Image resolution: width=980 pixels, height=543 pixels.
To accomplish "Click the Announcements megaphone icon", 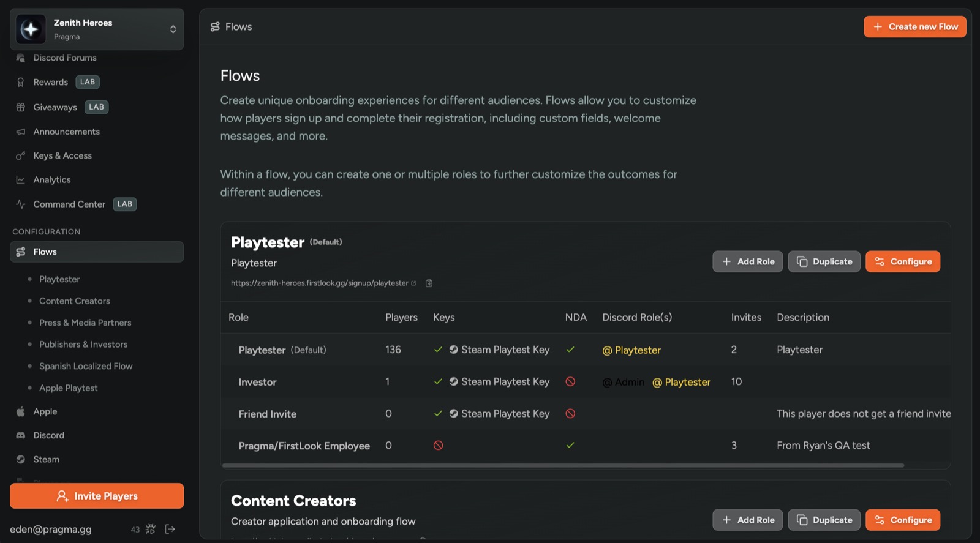I will [21, 132].
